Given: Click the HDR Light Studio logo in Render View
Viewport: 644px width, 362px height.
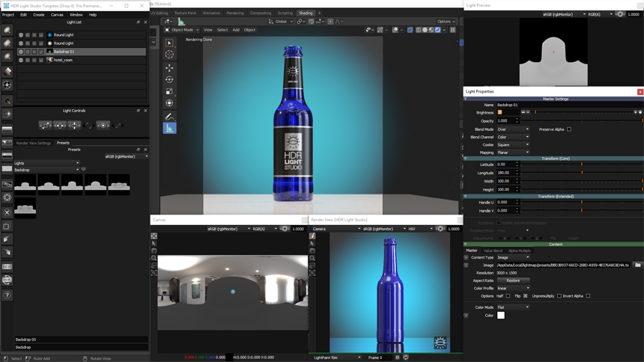Looking at the screenshot, I should (440, 343).
